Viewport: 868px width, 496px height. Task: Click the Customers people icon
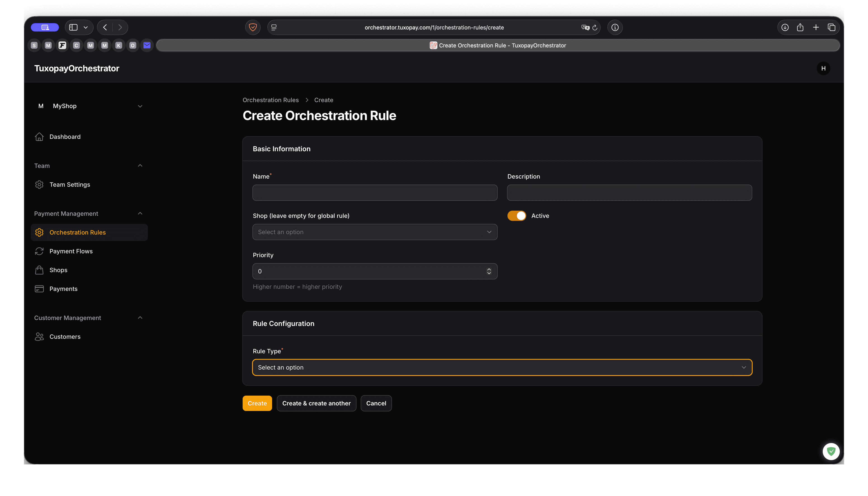click(39, 337)
